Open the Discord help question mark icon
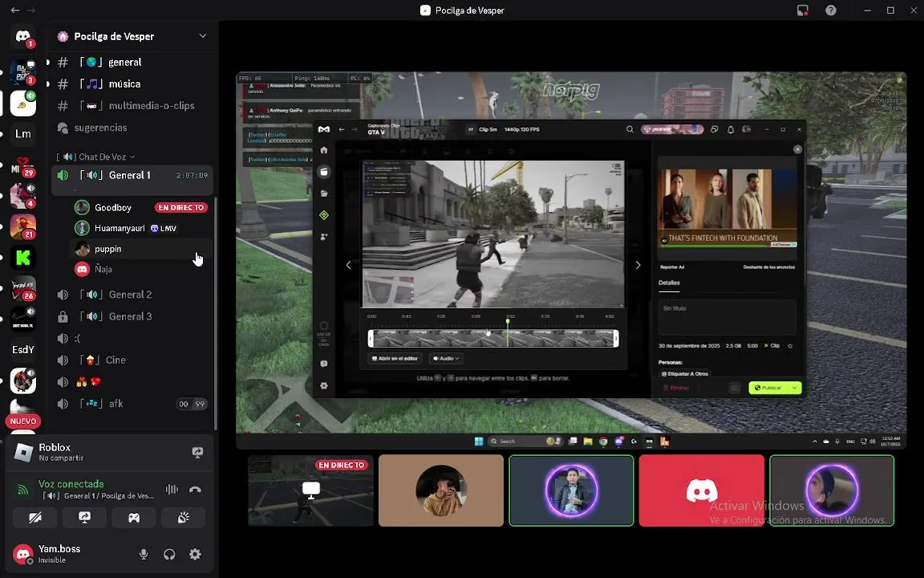This screenshot has width=924, height=578. 831,10
